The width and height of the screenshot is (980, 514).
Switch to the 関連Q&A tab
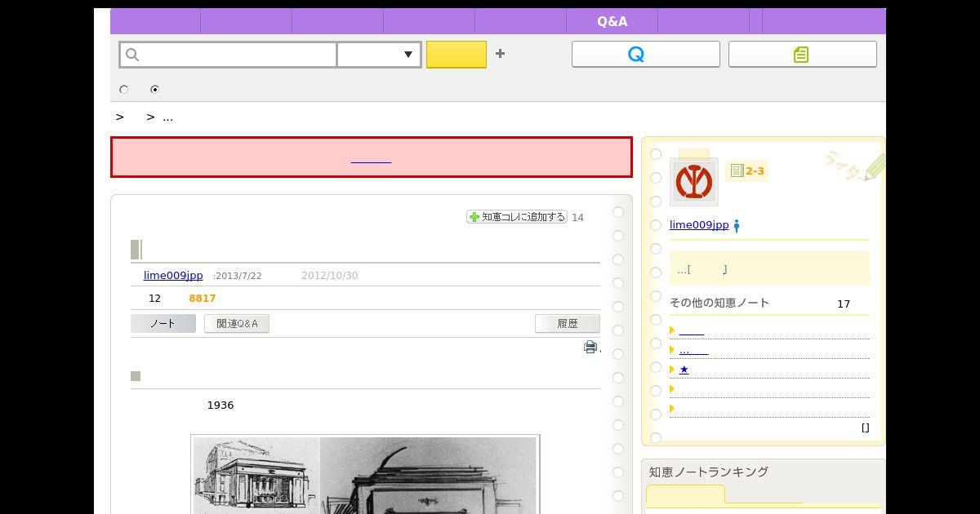tap(237, 324)
